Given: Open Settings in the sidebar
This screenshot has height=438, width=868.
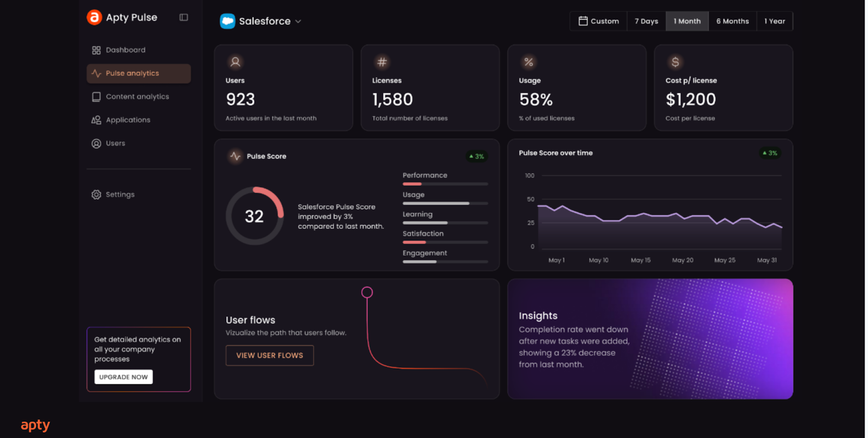Looking at the screenshot, I should pos(139,194).
